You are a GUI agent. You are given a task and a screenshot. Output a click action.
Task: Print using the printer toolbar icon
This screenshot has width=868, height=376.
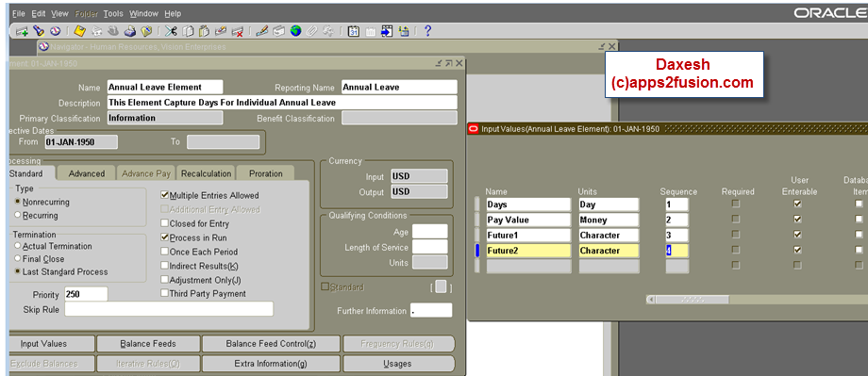click(130, 31)
